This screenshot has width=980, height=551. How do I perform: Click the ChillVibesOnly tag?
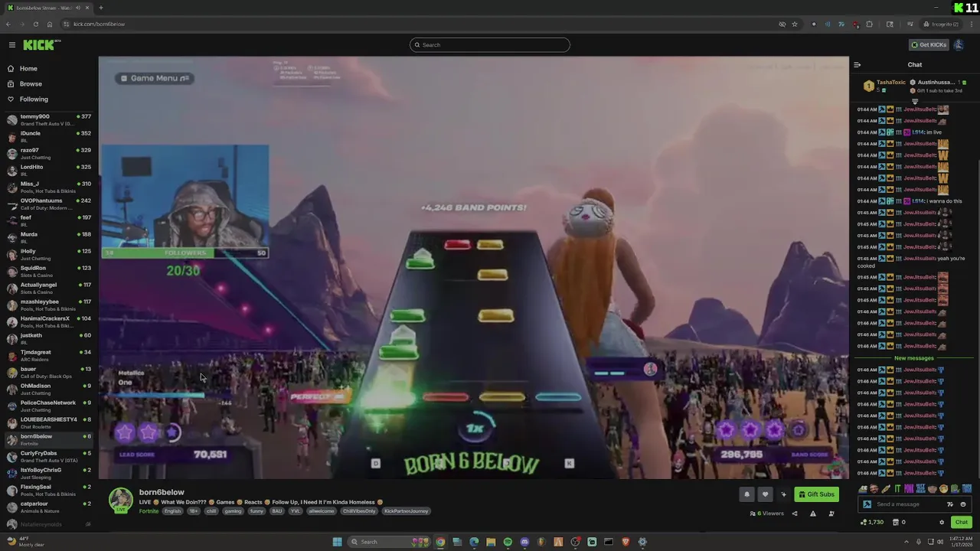pos(359,511)
